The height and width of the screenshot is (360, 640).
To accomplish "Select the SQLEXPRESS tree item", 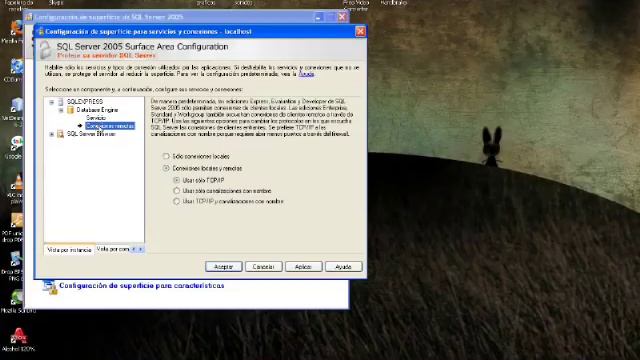I will click(x=85, y=102).
